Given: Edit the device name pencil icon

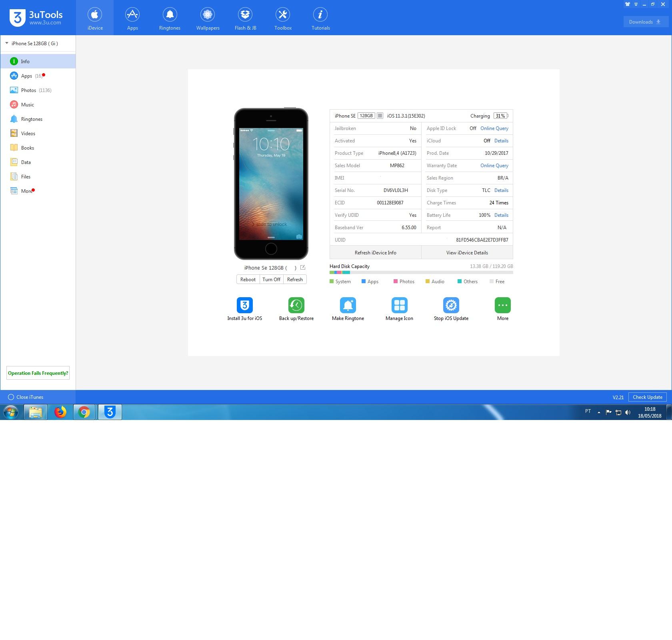Looking at the screenshot, I should 303,267.
